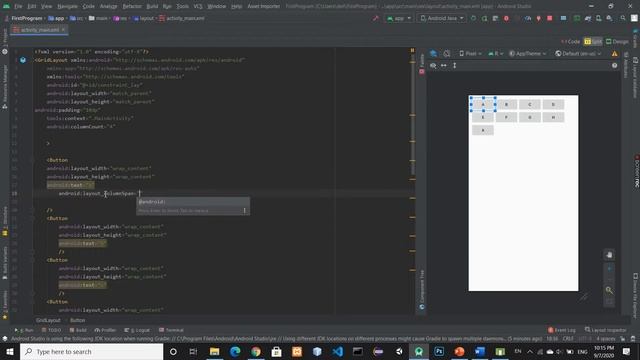640x360 pixels.
Task: Click the red Stop square icon
Action: [x=549, y=18]
